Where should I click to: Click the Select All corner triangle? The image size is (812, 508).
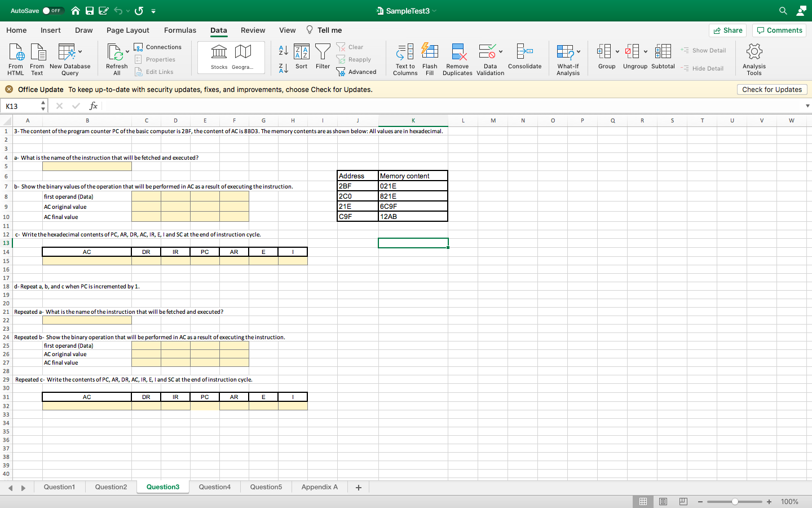pos(6,120)
